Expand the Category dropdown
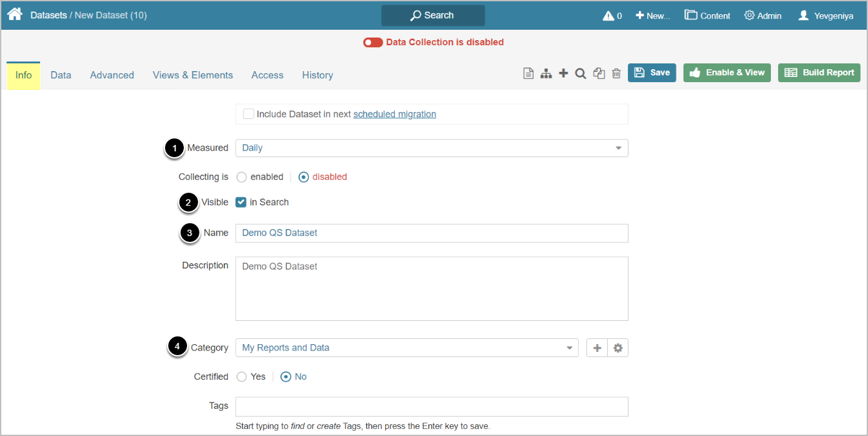 pos(407,348)
